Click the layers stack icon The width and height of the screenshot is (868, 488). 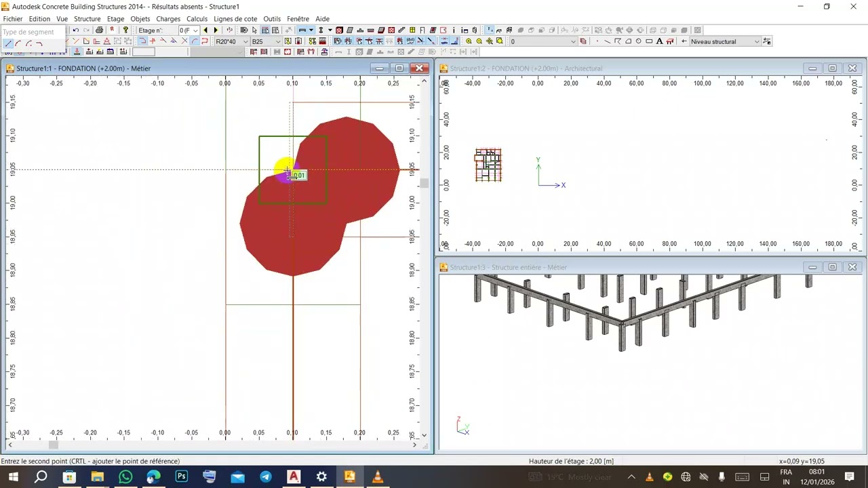pos(583,41)
